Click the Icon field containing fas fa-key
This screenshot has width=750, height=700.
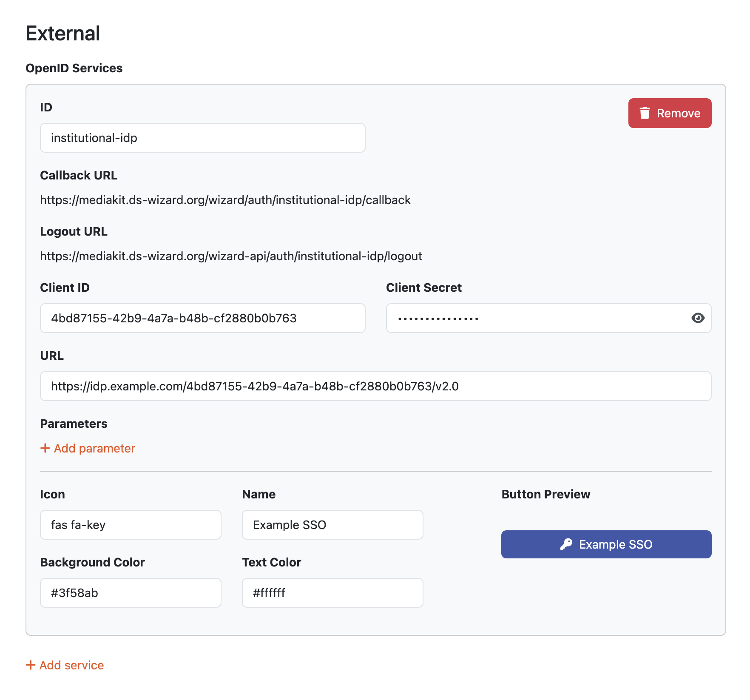[x=131, y=525]
